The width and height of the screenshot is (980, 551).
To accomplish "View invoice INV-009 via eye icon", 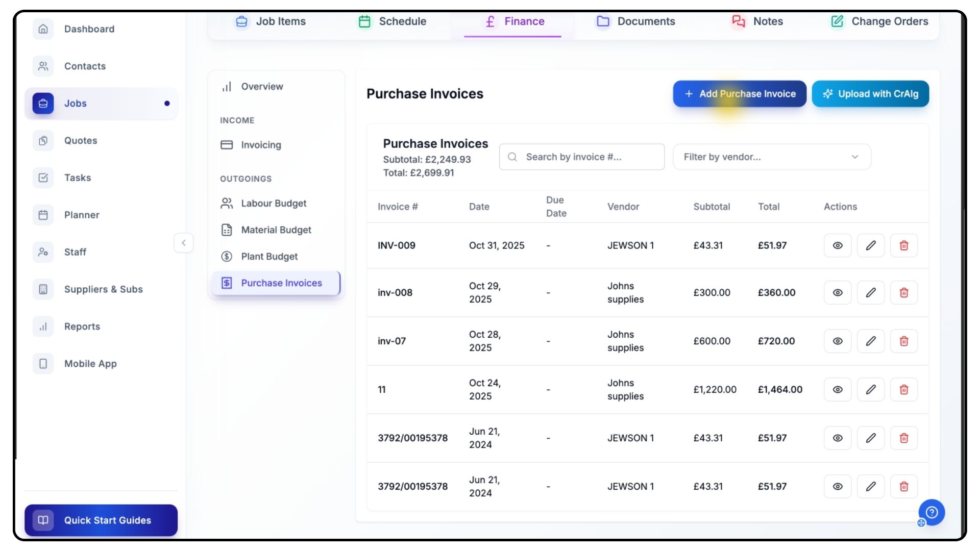I will point(837,245).
